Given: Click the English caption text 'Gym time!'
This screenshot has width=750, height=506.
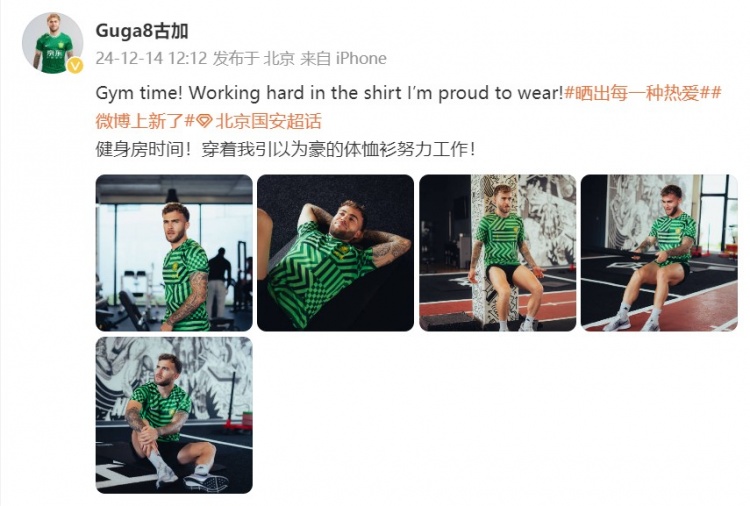Looking at the screenshot, I should 139,93.
